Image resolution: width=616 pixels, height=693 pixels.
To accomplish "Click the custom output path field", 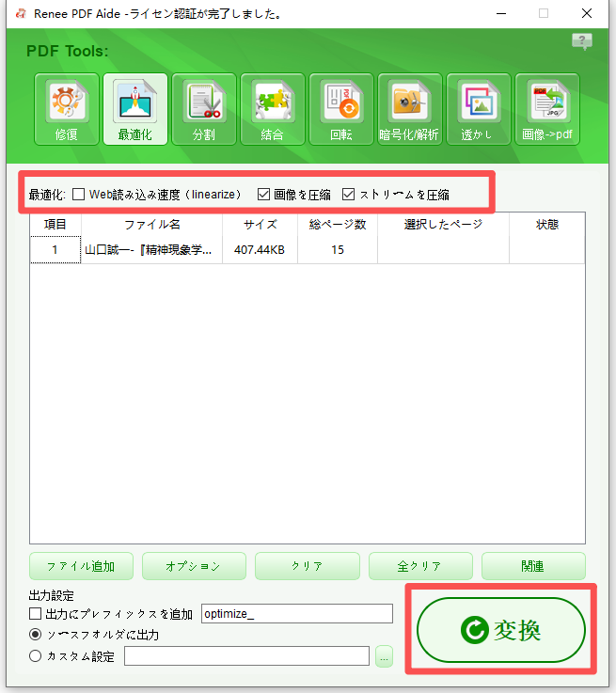I will point(246,656).
